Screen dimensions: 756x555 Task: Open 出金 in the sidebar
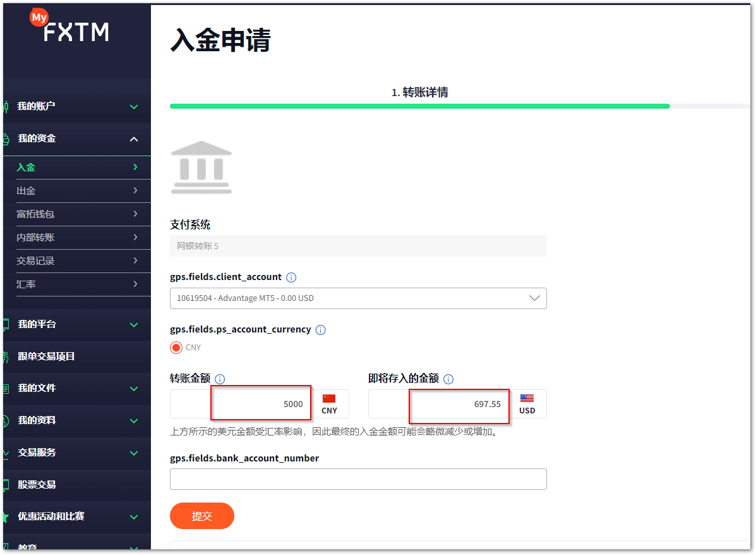coord(77,191)
